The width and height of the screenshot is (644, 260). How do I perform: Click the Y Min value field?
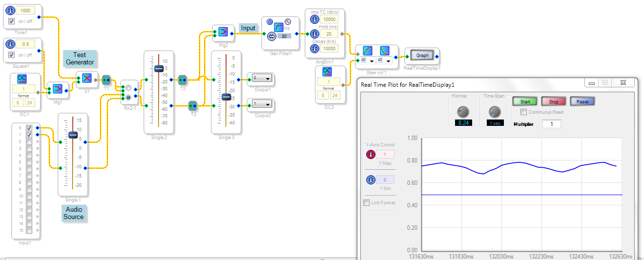click(x=385, y=180)
